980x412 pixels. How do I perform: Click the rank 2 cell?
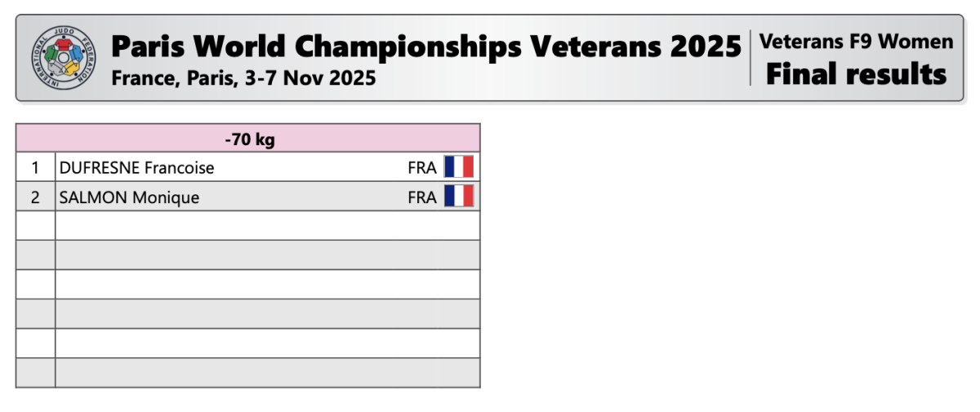coord(35,197)
